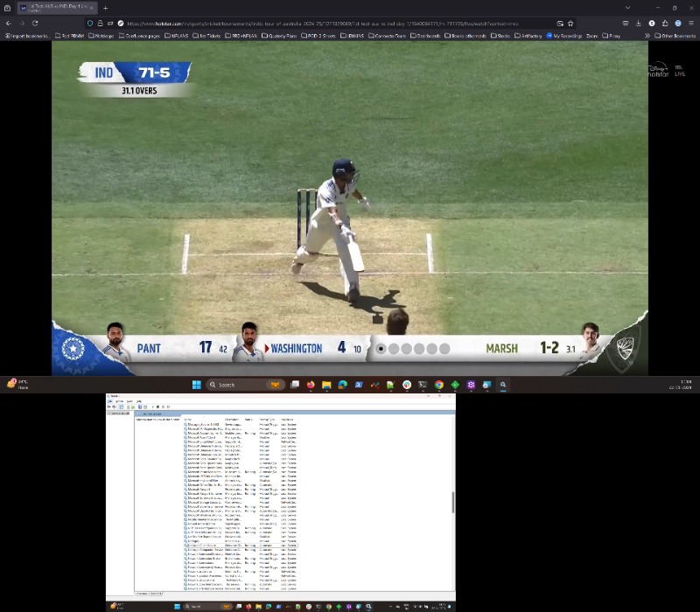Click the Services app icon on taskbar
The height and width of the screenshot is (612, 700).
click(x=503, y=385)
